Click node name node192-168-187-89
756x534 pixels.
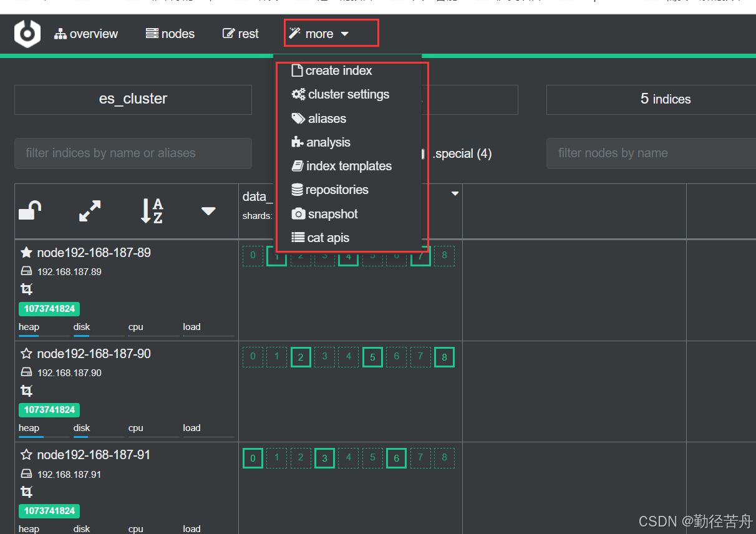point(94,253)
